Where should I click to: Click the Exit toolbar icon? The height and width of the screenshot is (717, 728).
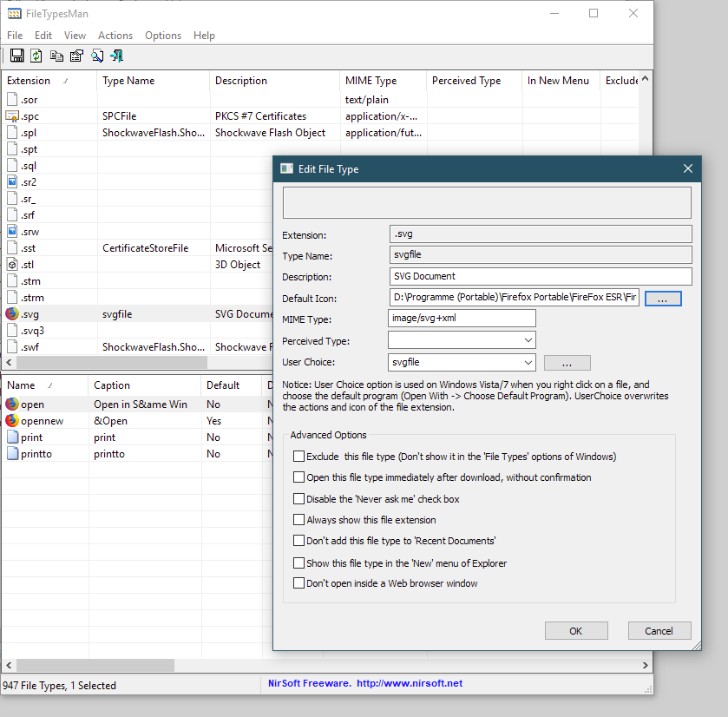117,56
